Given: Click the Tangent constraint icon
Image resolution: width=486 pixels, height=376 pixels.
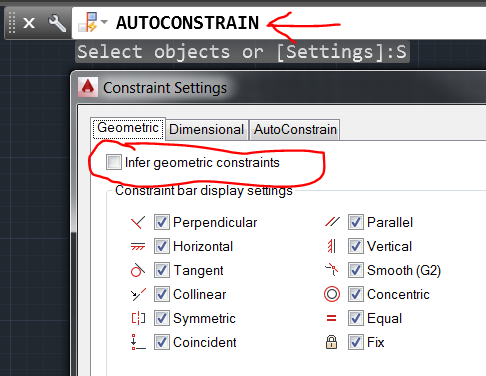Looking at the screenshot, I should (x=138, y=270).
